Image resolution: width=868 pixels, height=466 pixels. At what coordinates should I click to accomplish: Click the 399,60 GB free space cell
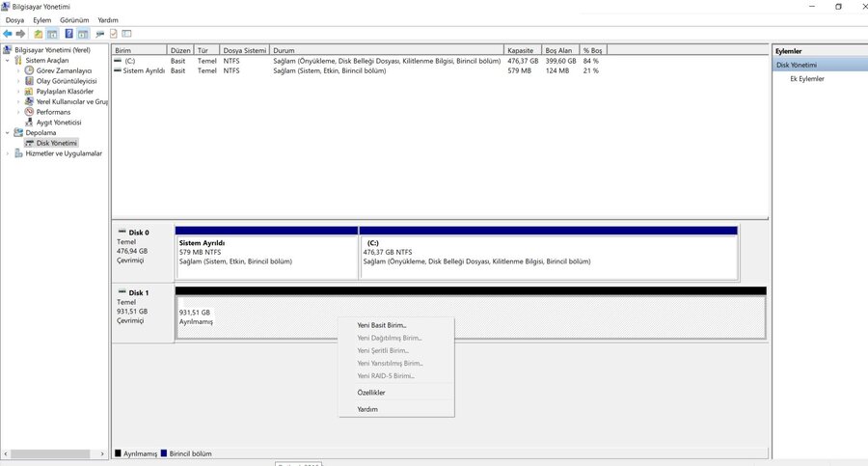pyautogui.click(x=560, y=61)
